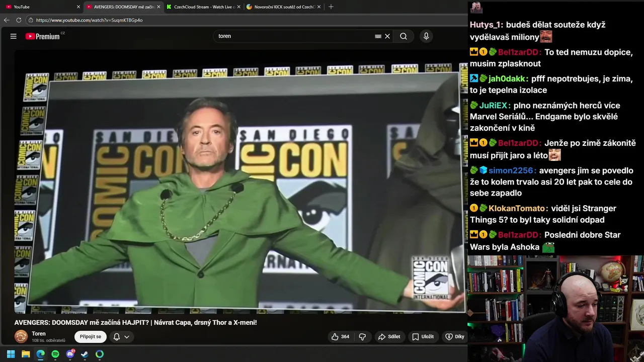Open the Windows Start menu
The height and width of the screenshot is (362, 644).
(x=11, y=354)
